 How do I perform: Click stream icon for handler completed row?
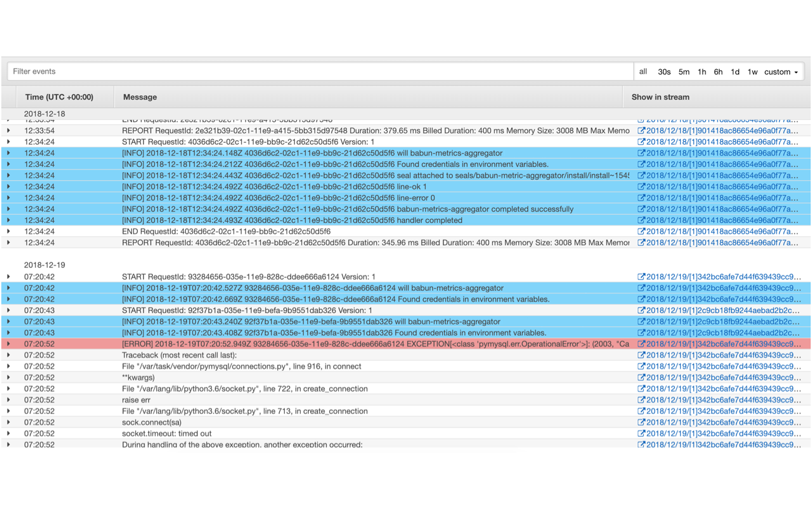[x=641, y=220]
